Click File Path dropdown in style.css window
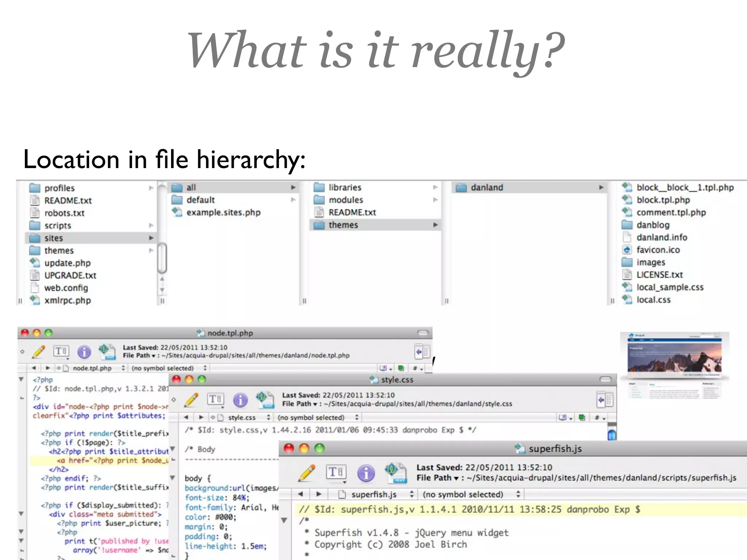This screenshot has height=560, width=747. pos(299,404)
